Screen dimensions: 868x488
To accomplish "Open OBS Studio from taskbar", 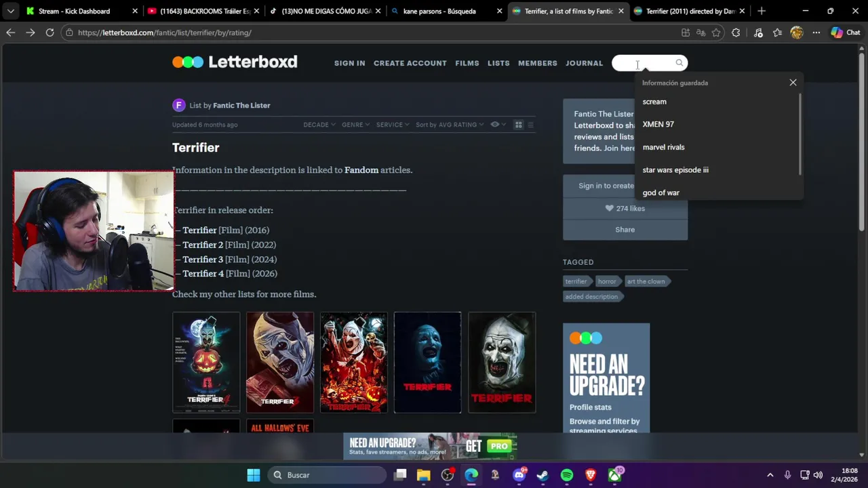I will (x=448, y=475).
